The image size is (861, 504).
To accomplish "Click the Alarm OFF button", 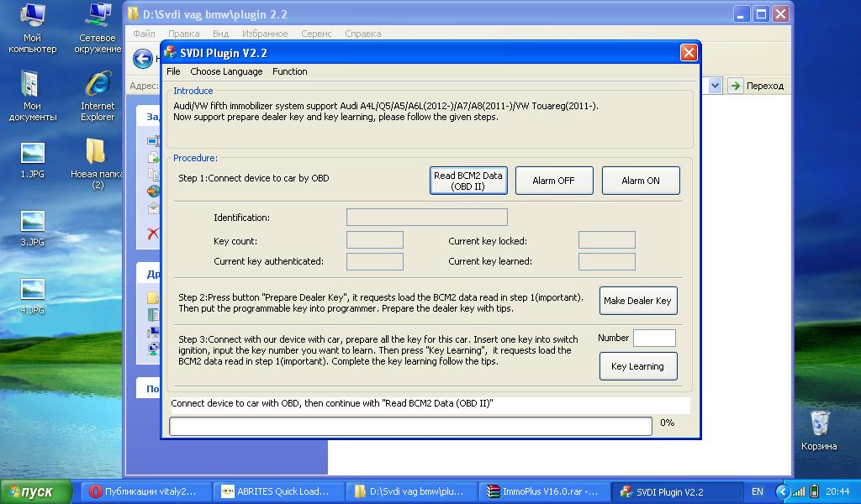I will click(x=554, y=181).
